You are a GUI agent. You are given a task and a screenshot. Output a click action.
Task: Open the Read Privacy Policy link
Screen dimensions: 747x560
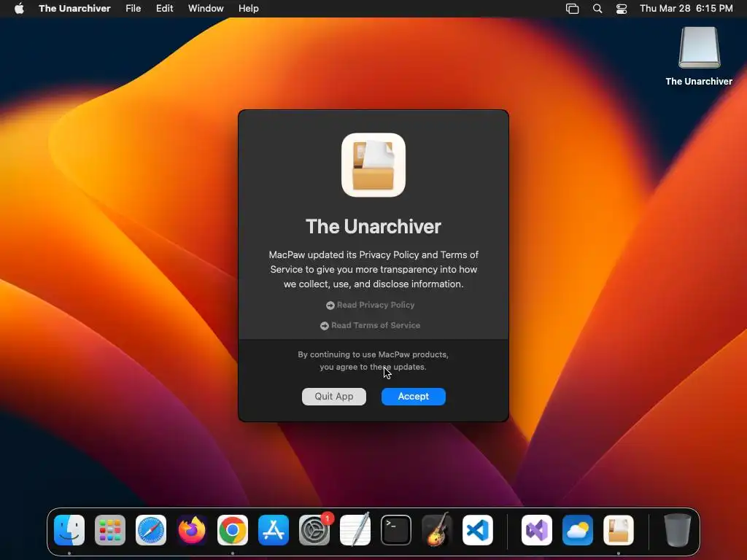[370, 305]
